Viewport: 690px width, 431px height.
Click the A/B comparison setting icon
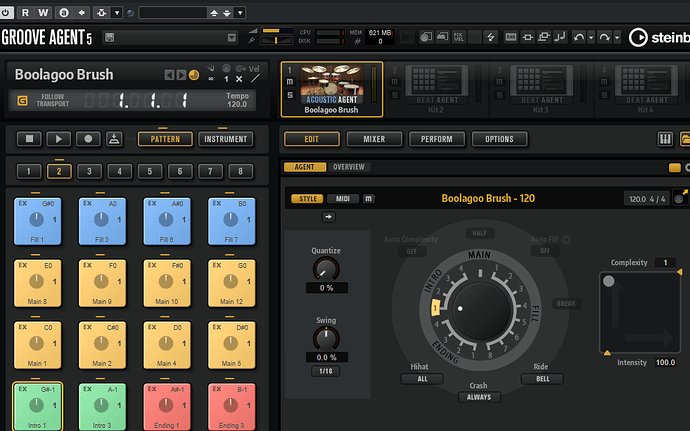(x=64, y=13)
